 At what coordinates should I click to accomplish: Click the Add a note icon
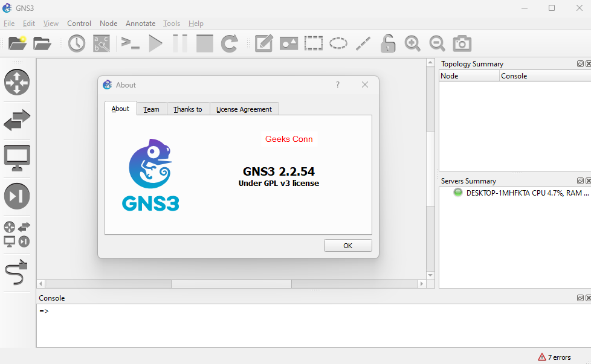click(263, 43)
